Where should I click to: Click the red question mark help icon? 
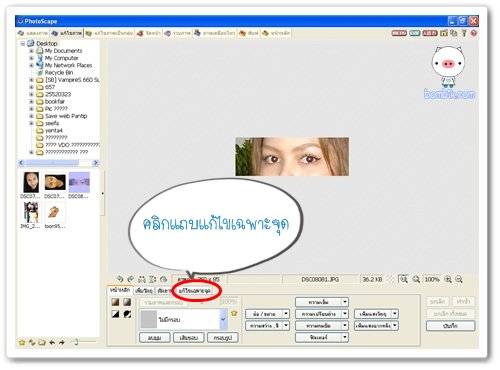[474, 33]
